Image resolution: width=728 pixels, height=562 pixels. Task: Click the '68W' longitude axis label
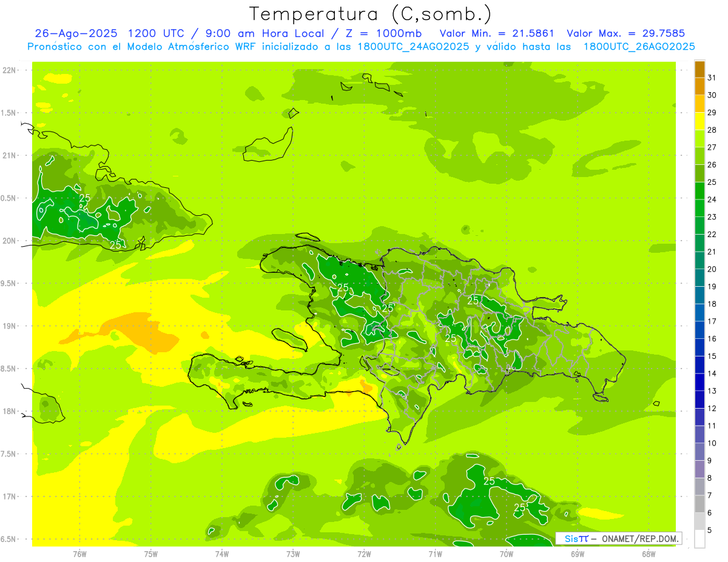pyautogui.click(x=649, y=554)
